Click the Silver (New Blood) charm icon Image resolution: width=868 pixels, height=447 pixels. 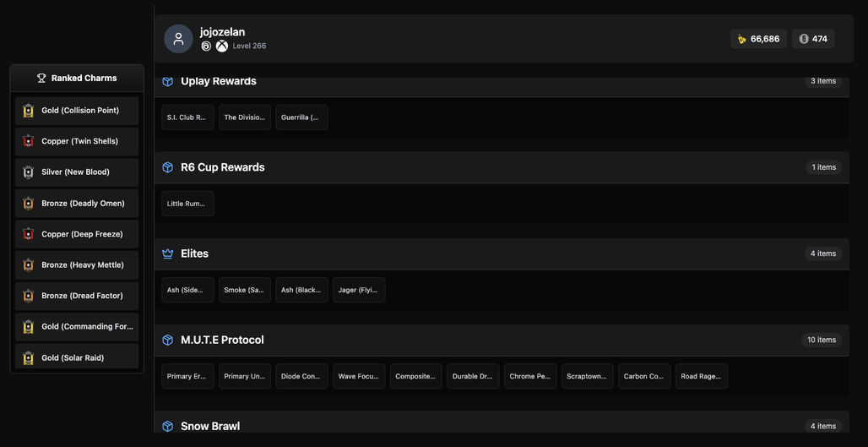tap(28, 172)
